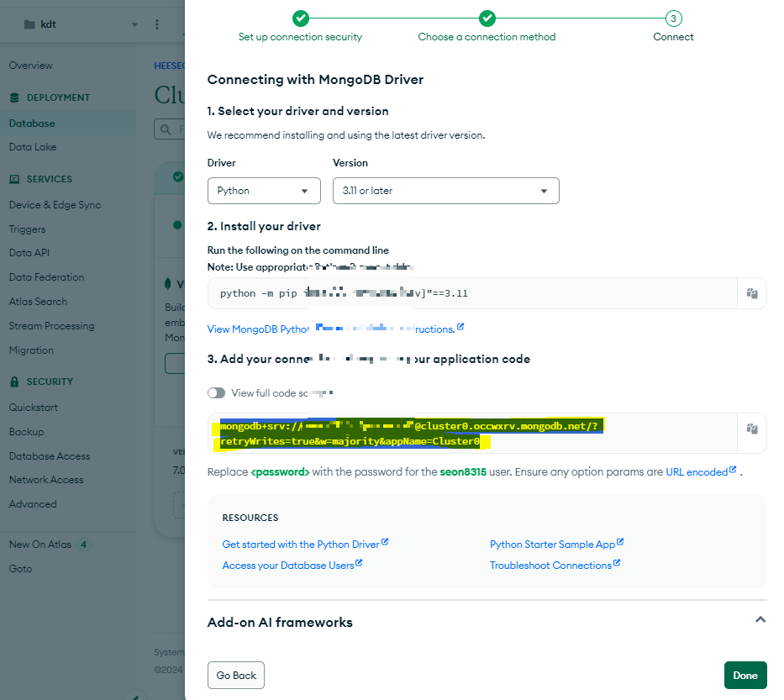The width and height of the screenshot is (784, 700).
Task: Click the kdt project folder icon
Action: pyautogui.click(x=29, y=24)
